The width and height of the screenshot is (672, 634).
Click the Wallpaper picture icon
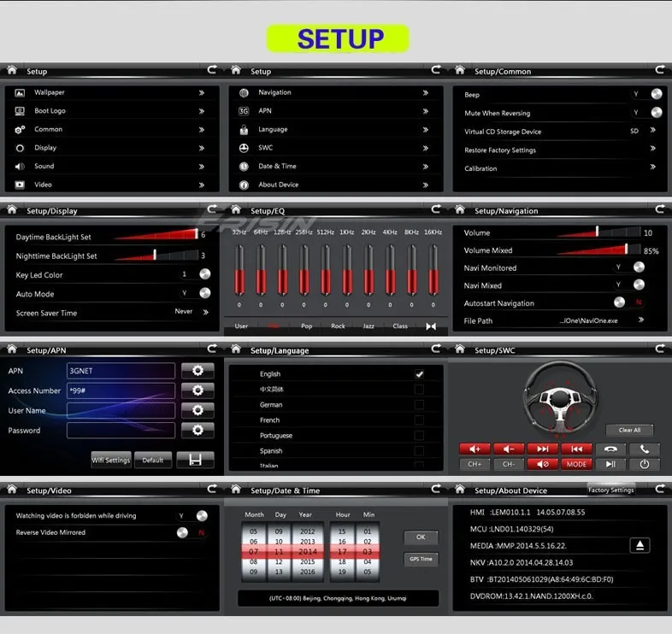coord(20,92)
